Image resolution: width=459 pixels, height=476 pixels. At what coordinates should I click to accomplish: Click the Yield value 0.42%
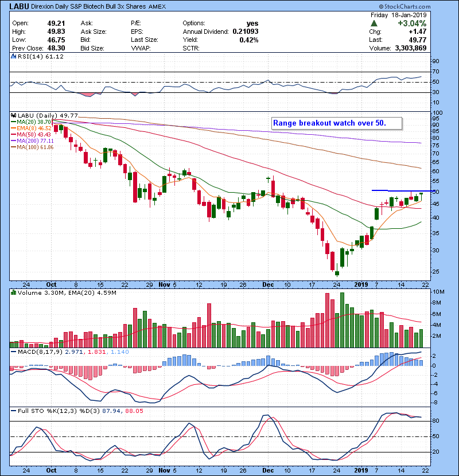pos(249,40)
